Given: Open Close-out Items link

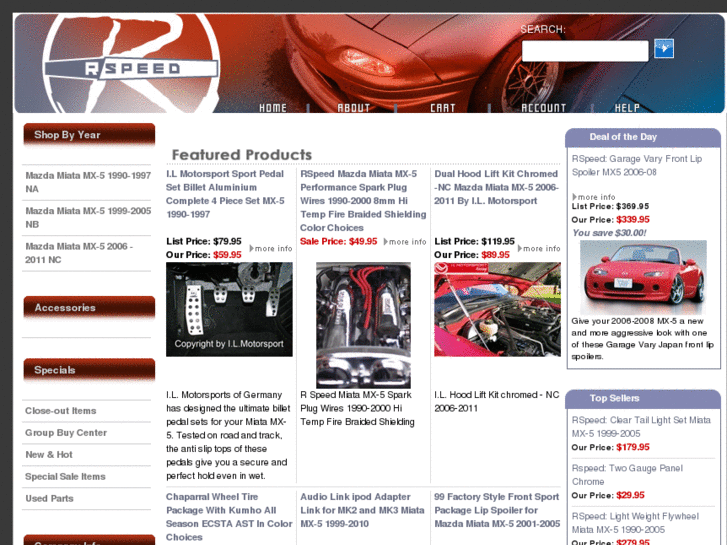Looking at the screenshot, I should 61,411.
